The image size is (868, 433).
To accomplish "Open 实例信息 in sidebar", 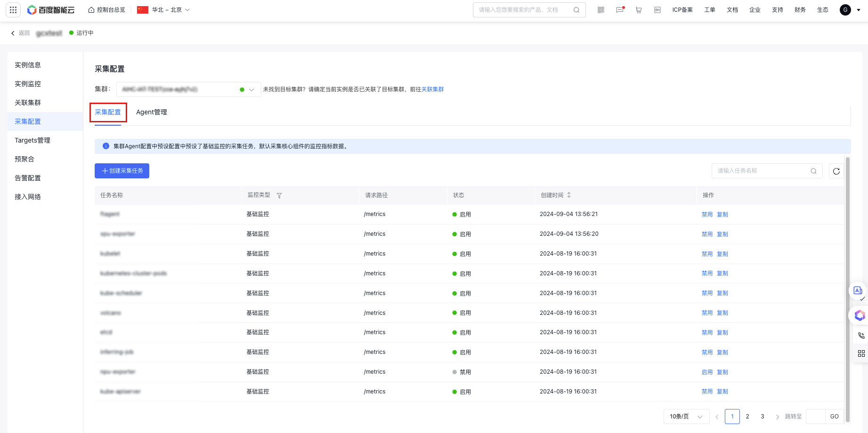I will coord(28,65).
